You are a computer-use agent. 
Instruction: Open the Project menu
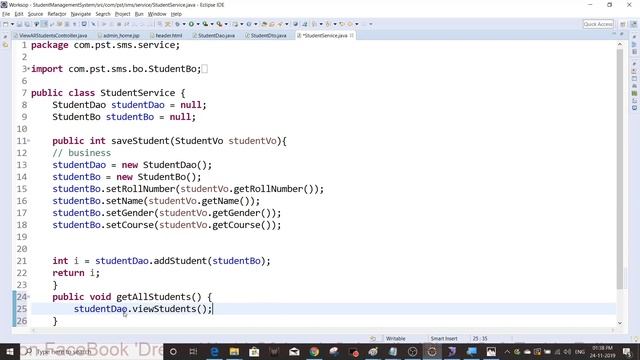click(122, 14)
